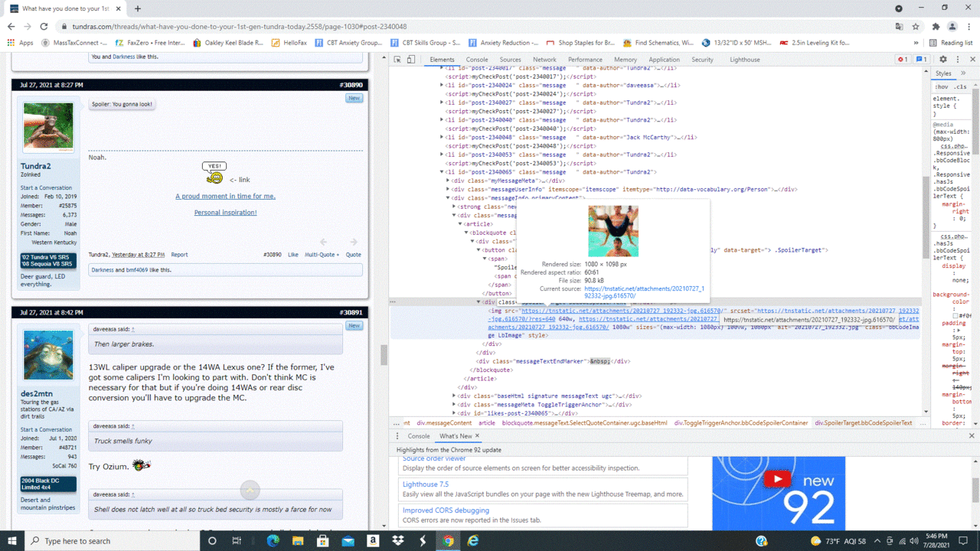Expand the likes-post-2340065 div node
This screenshot has width=980, height=551.
coord(455,413)
